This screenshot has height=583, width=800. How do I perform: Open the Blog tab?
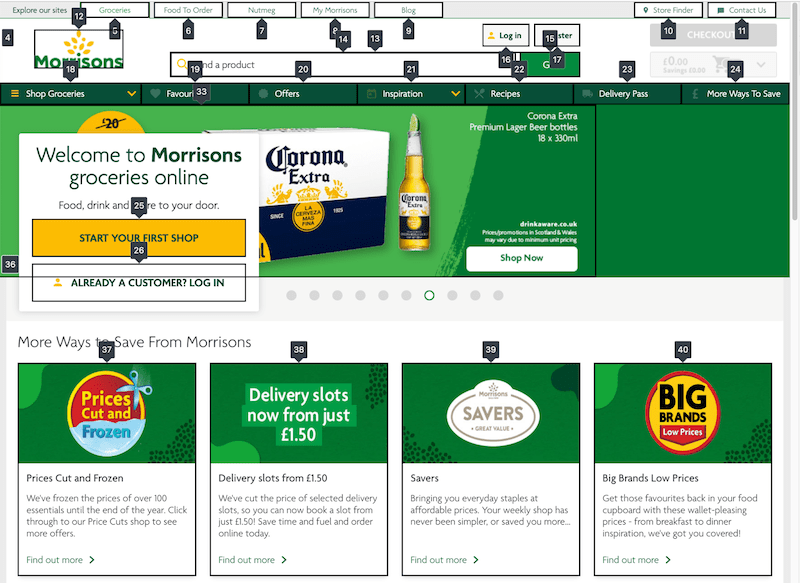tap(409, 10)
